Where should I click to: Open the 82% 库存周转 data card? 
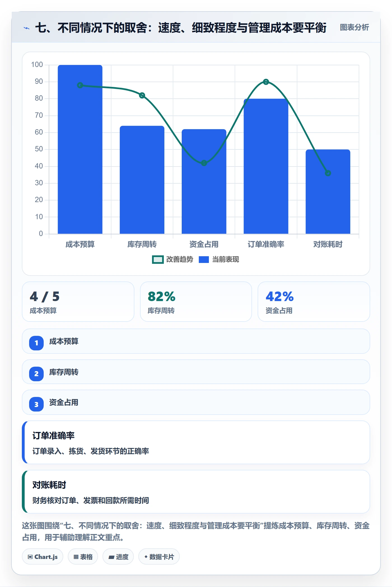tap(196, 302)
